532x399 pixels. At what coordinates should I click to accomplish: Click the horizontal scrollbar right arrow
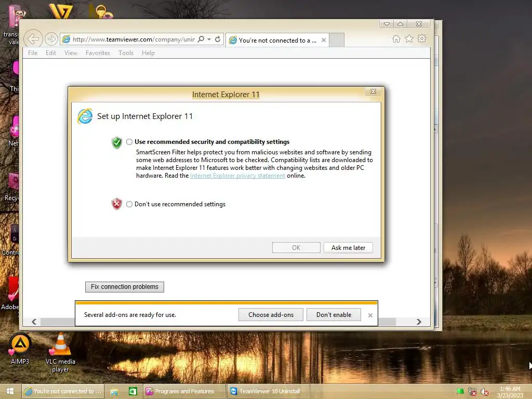[419, 322]
